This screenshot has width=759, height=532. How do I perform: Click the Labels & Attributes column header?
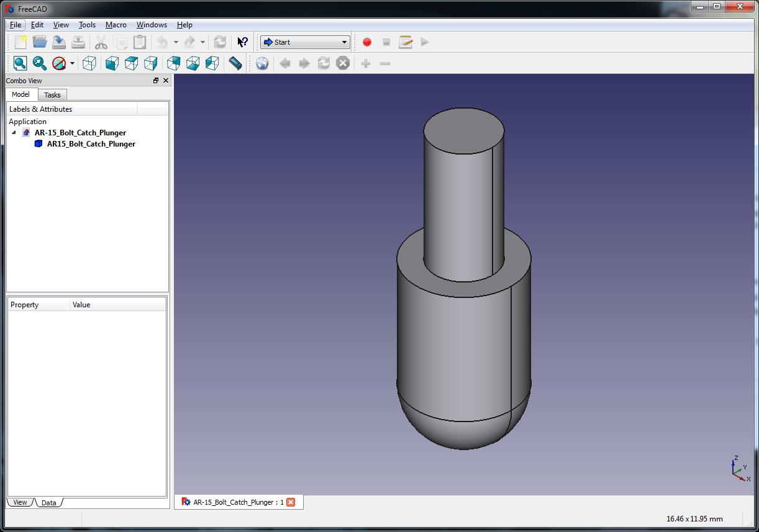72,109
